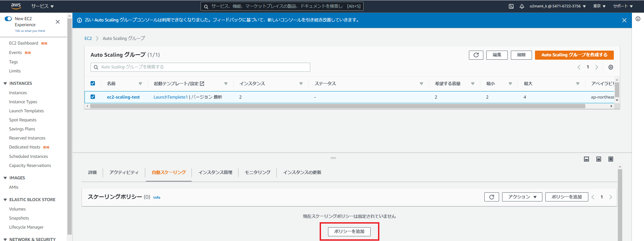Uncheck the ec2-scaling-test row checkbox
This screenshot has width=644, height=241.
coord(93,97)
